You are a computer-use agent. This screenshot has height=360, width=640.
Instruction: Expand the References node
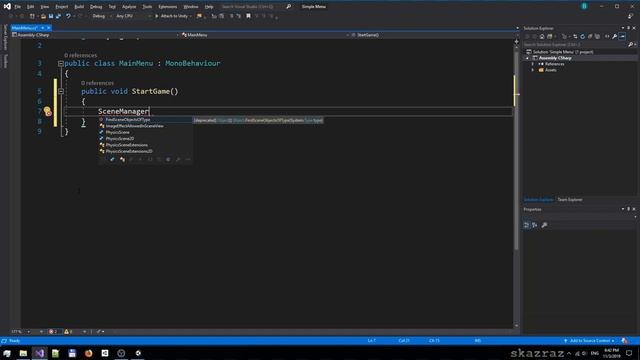[x=533, y=64]
